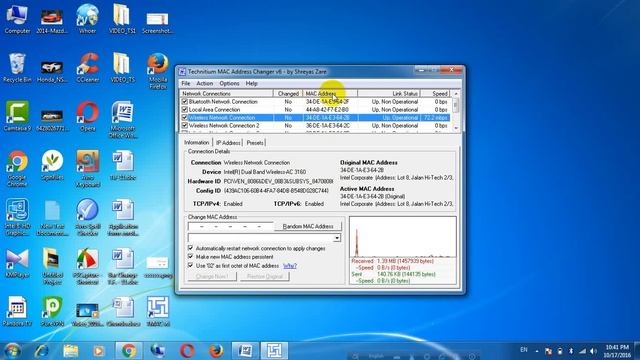This screenshot has width=640, height=360.
Task: Open the File menu
Action: [x=186, y=83]
